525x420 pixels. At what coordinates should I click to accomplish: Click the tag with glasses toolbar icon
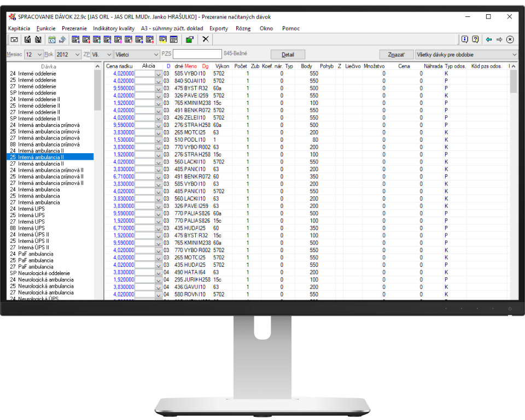[x=62, y=39]
